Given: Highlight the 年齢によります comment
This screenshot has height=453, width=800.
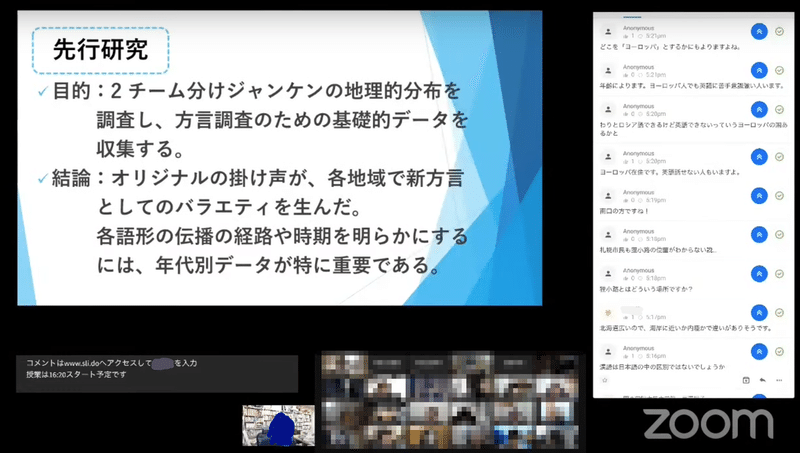Looking at the screenshot, I should click(x=759, y=70).
